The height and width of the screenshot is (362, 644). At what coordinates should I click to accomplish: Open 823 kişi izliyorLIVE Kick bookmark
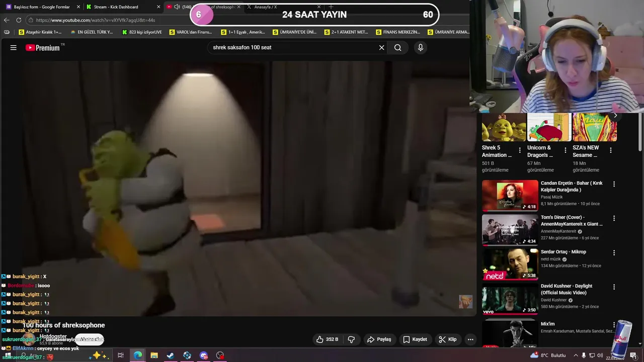point(142,32)
